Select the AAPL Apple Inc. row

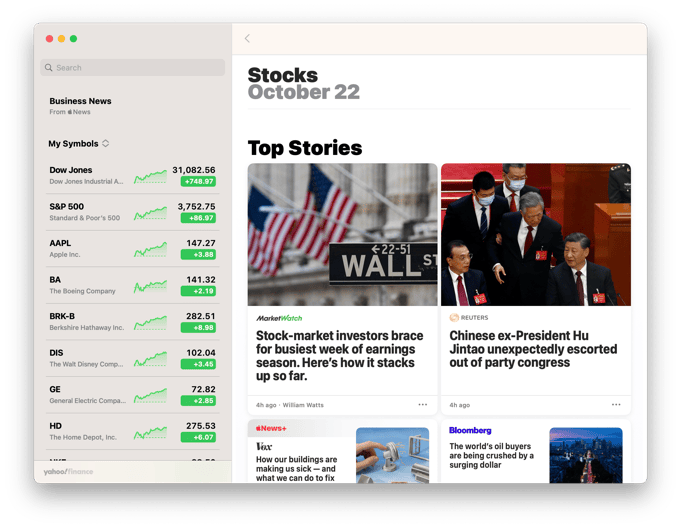click(132, 249)
